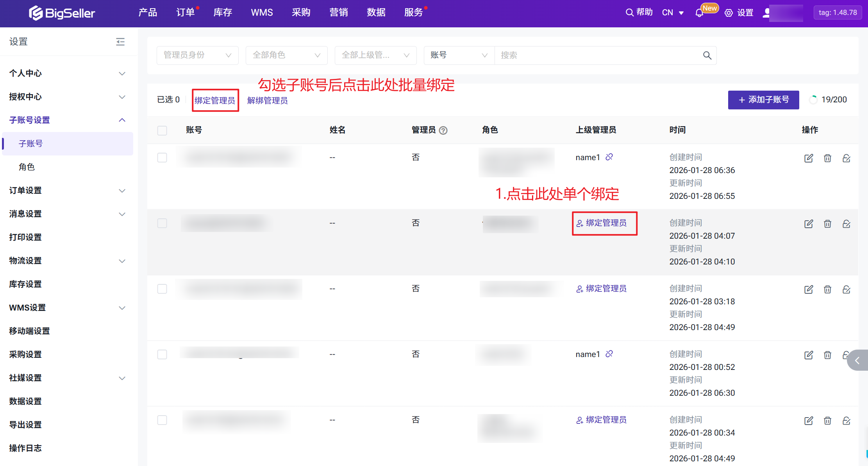Click the 管理员 help question mark icon
The height and width of the screenshot is (466, 868).
point(443,130)
